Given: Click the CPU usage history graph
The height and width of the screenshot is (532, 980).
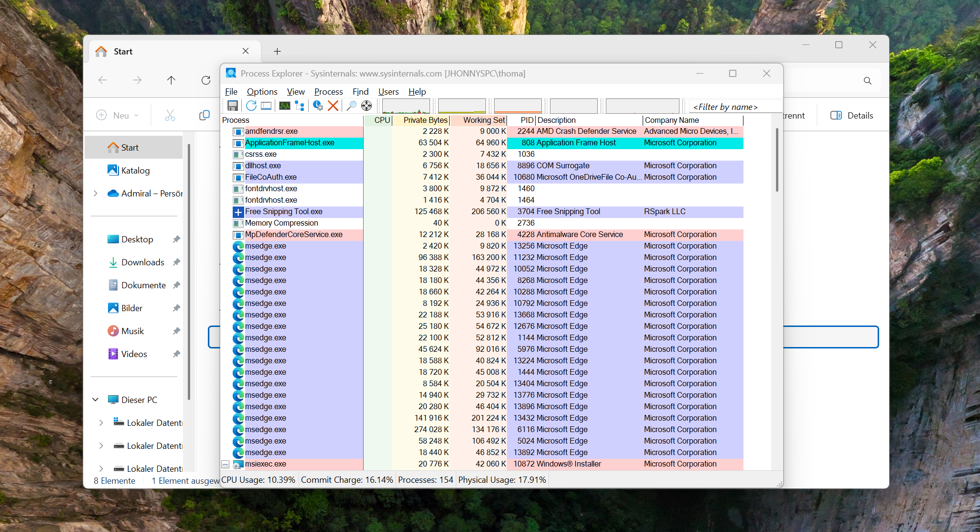Looking at the screenshot, I should point(406,106).
